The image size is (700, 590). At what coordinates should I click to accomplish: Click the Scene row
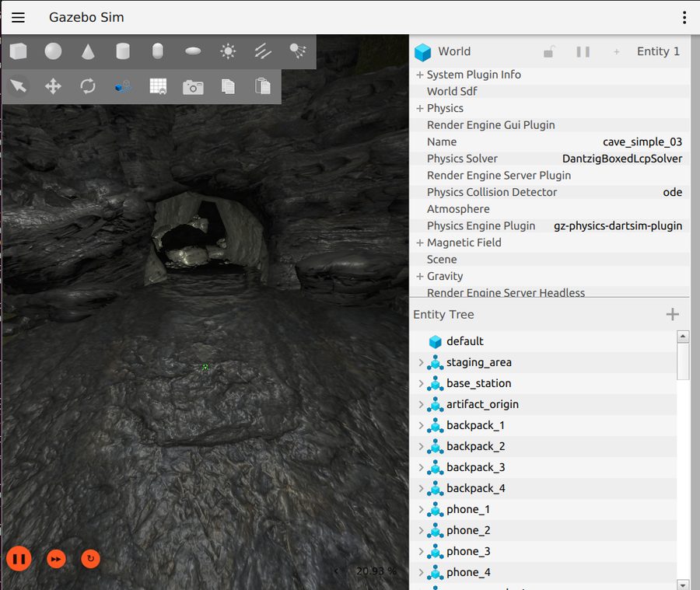[550, 260]
